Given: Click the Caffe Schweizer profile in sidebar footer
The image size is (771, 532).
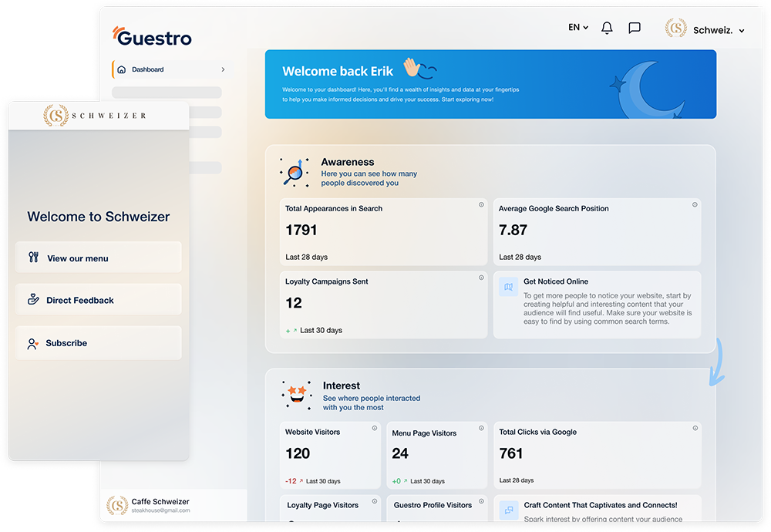Looking at the screenshot, I should click(160, 505).
